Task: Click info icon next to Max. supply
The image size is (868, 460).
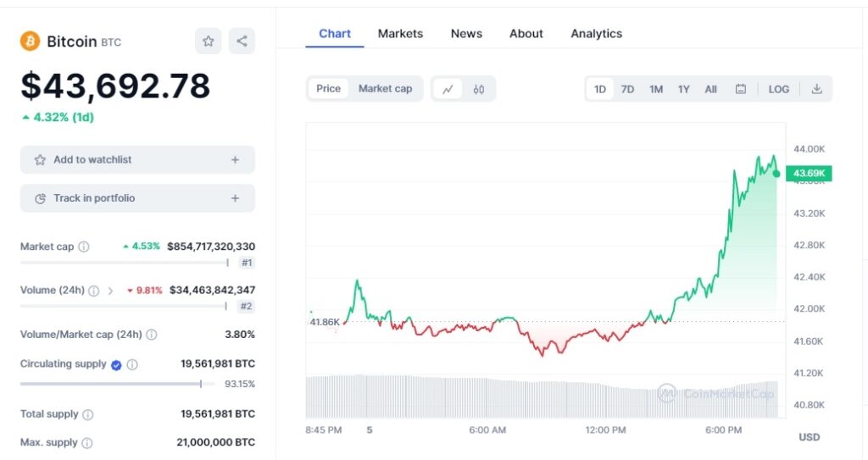Action: (x=87, y=443)
